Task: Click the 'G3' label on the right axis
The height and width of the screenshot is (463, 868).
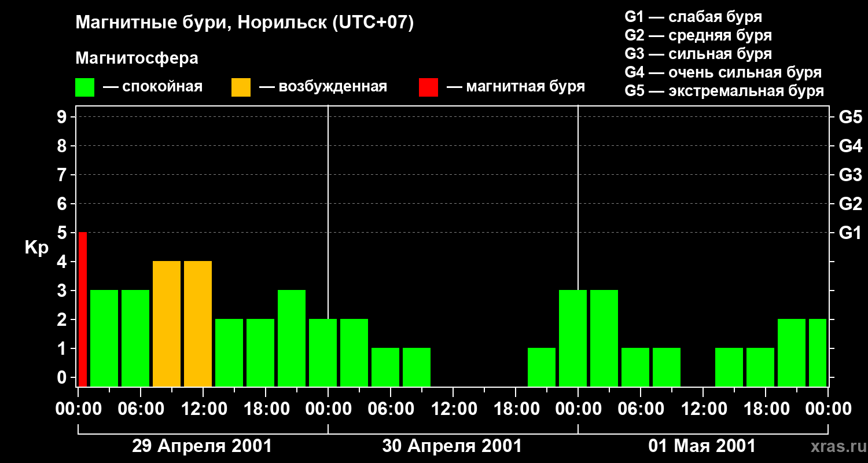Action: 850,175
